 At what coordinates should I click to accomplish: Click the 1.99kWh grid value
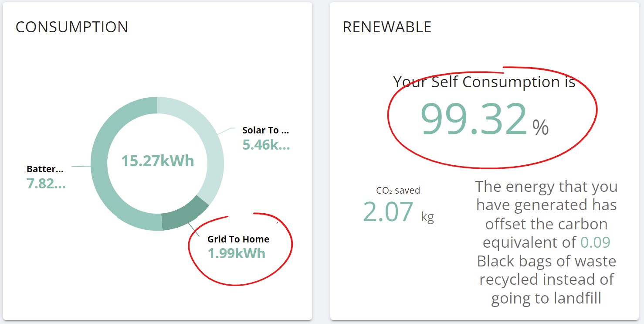(237, 253)
